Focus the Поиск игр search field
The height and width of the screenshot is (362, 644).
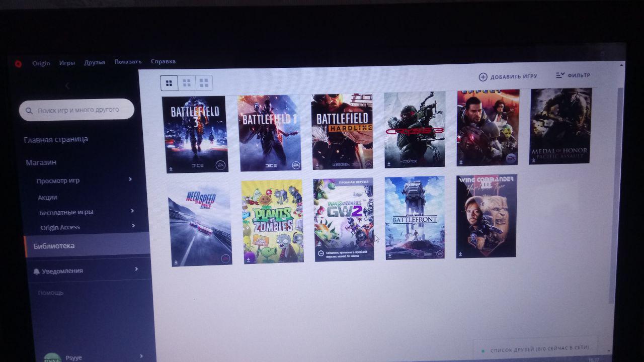click(x=76, y=110)
